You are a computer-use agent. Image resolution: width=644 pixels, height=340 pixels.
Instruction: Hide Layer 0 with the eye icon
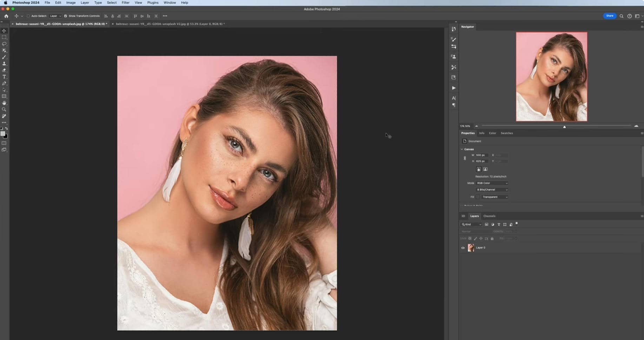463,248
